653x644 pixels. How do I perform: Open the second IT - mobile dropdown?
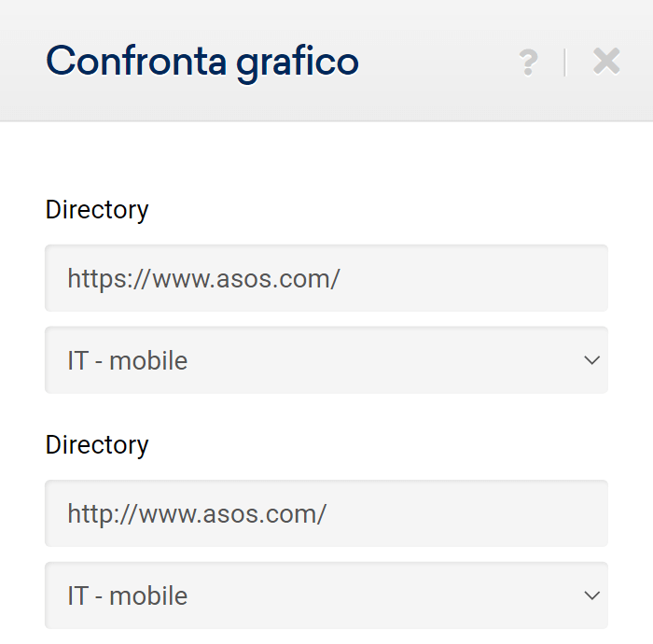click(326, 595)
